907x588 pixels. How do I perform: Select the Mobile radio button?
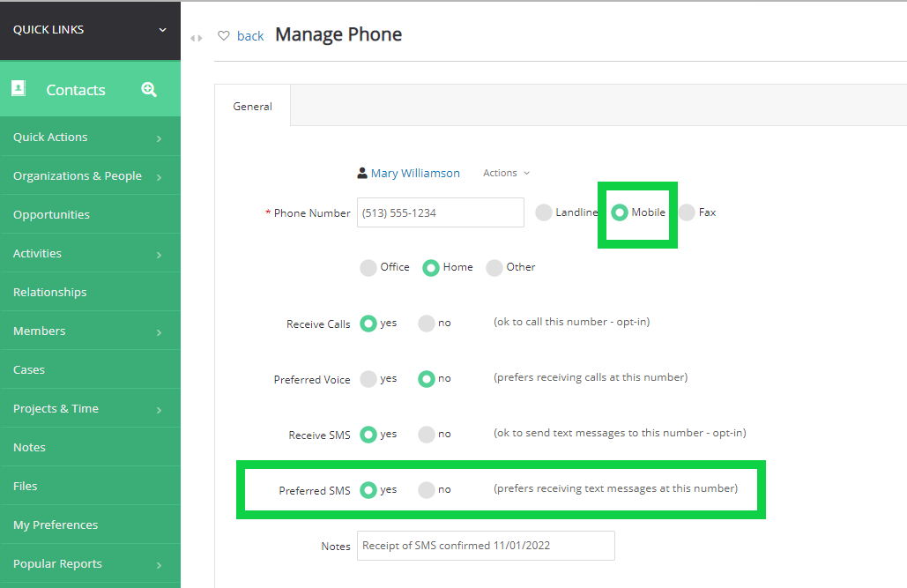pyautogui.click(x=620, y=212)
